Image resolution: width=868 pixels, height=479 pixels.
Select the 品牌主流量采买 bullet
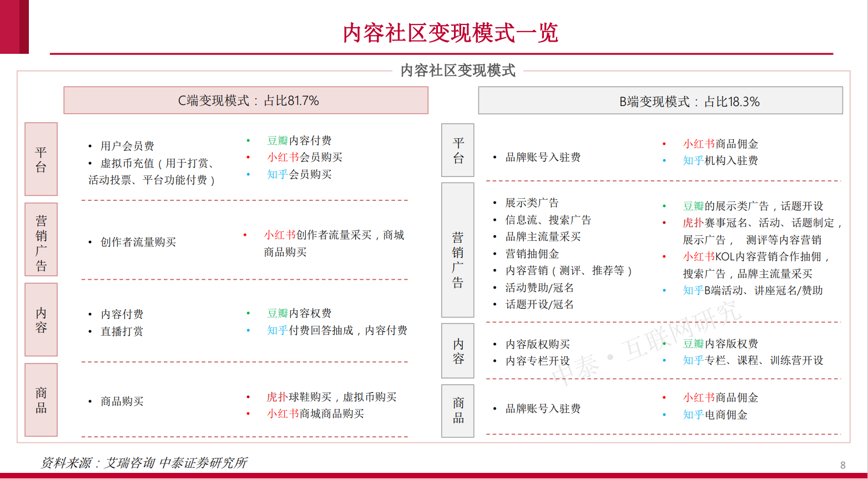543,236
